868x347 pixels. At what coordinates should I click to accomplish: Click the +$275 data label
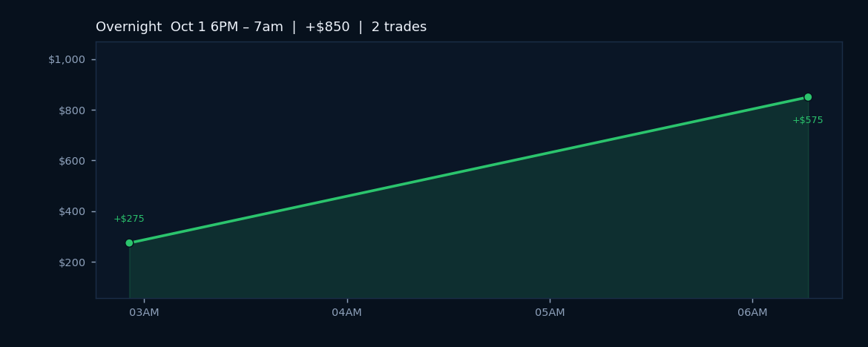click(129, 219)
